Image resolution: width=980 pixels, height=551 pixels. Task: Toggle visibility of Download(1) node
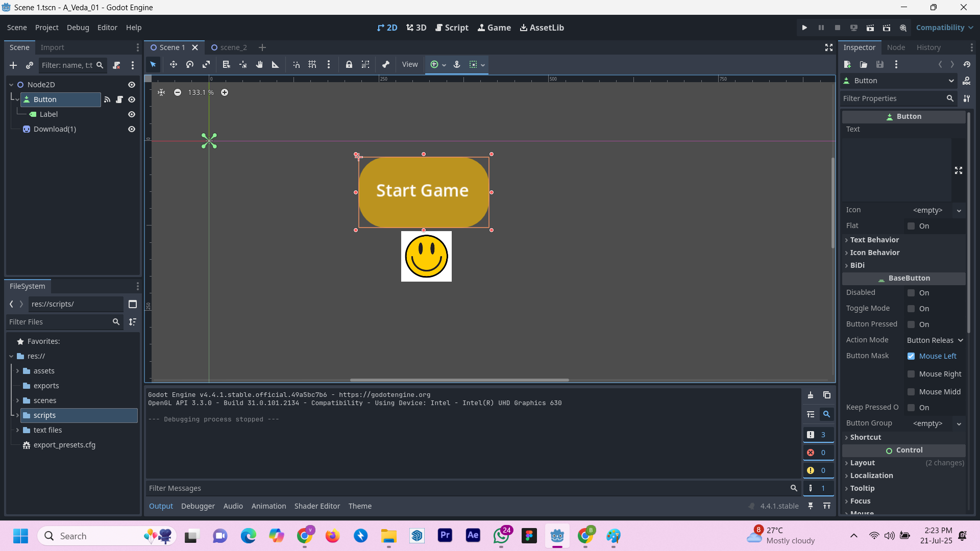(x=132, y=129)
